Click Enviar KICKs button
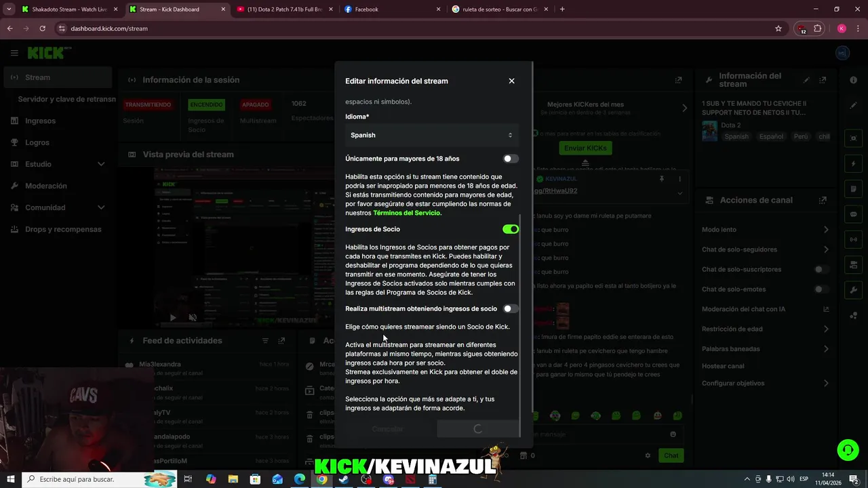868x488 pixels. coord(586,148)
